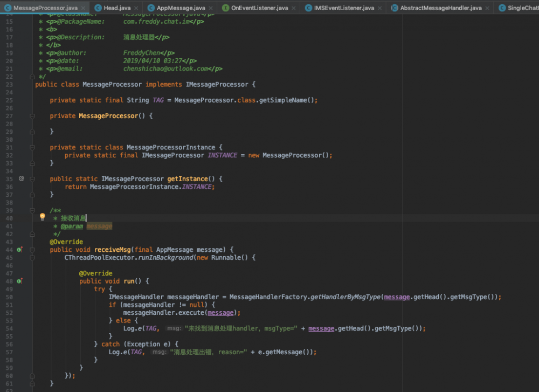Image resolution: width=539 pixels, height=392 pixels.
Task: Open the underlined message hyperlink on line 50
Action: coord(396,297)
